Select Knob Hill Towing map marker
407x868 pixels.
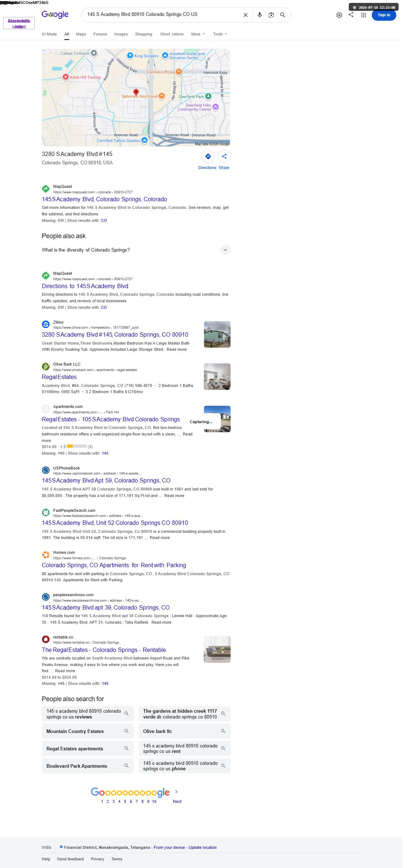click(66, 77)
